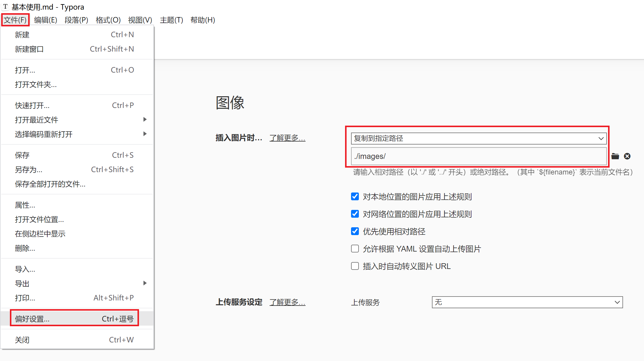Screen dimensions: 644x361
Task: Open 偏好设置... menu item
Action: [x=77, y=319]
